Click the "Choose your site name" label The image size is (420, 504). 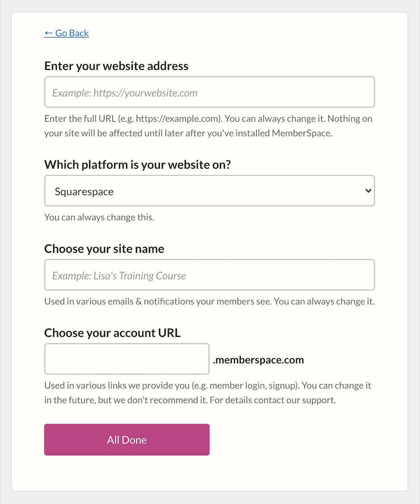104,249
